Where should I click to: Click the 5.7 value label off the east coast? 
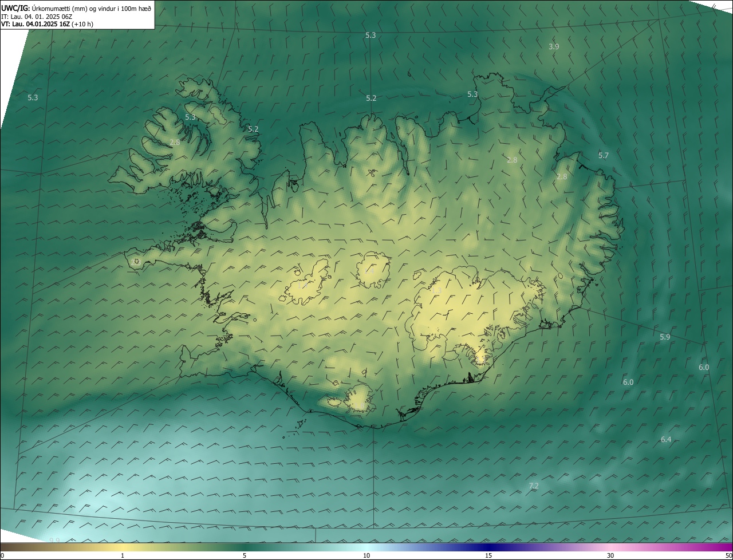604,155
